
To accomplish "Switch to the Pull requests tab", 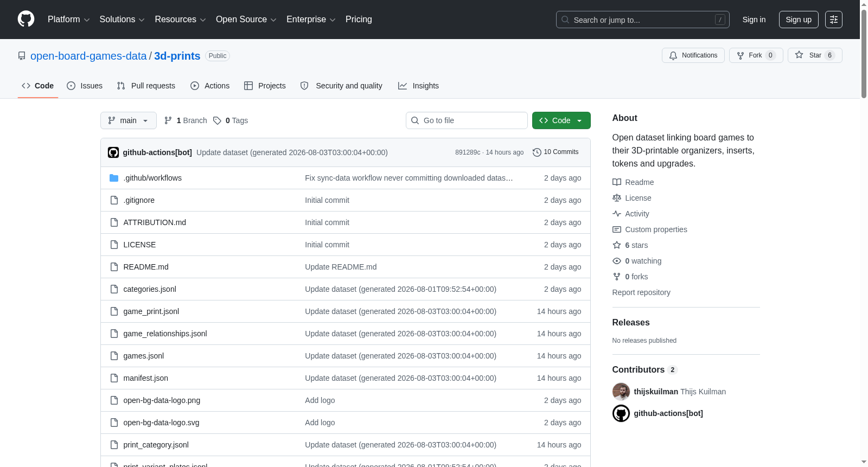I will [x=146, y=86].
